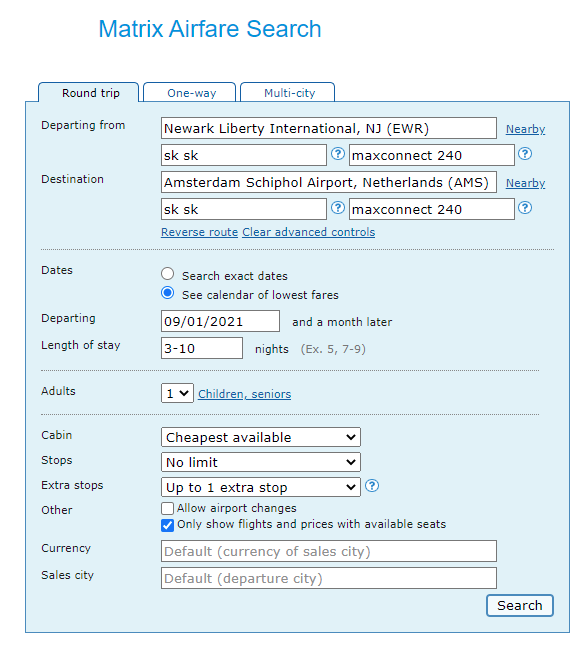Expand the Extra stops dropdown

pyautogui.click(x=261, y=487)
